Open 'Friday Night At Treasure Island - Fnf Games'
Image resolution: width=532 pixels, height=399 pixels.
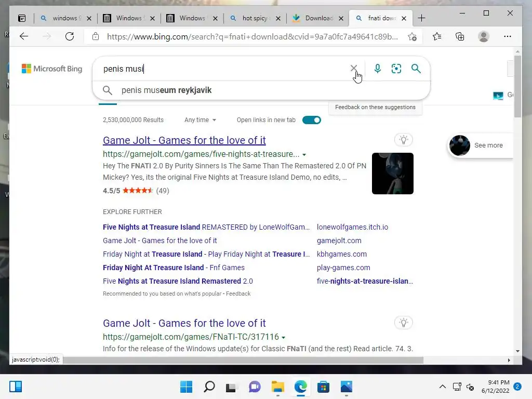(x=174, y=268)
